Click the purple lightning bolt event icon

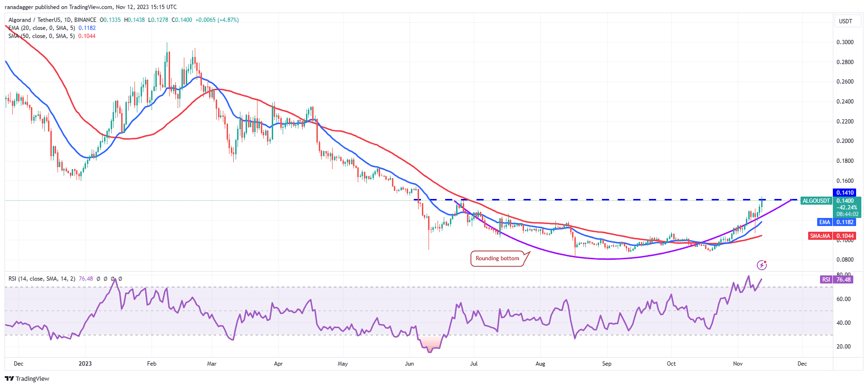[x=762, y=265]
